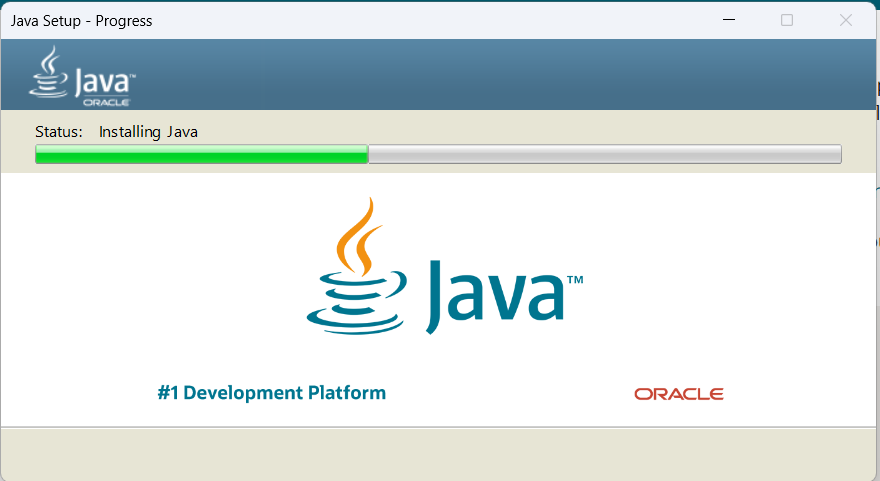Click where the green progress fill ends

pyautogui.click(x=368, y=154)
